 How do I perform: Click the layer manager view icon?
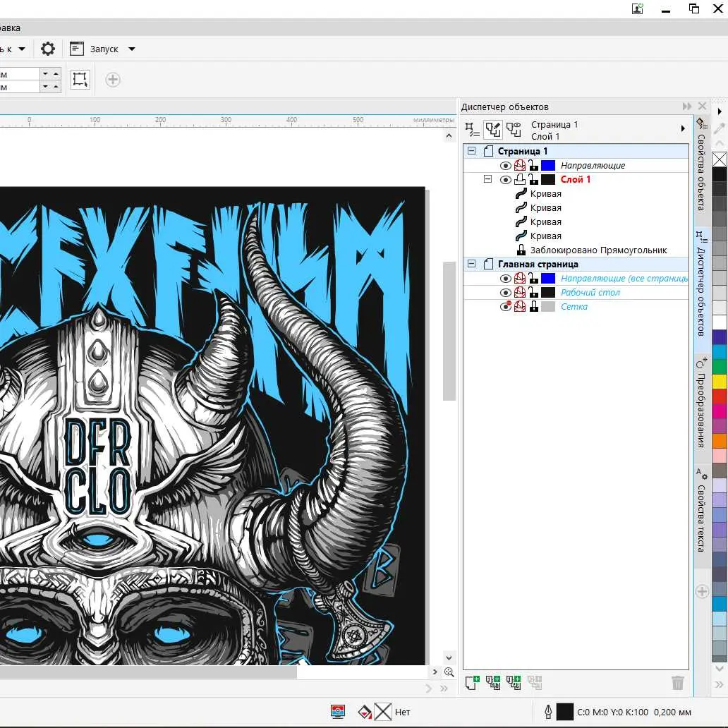point(514,130)
